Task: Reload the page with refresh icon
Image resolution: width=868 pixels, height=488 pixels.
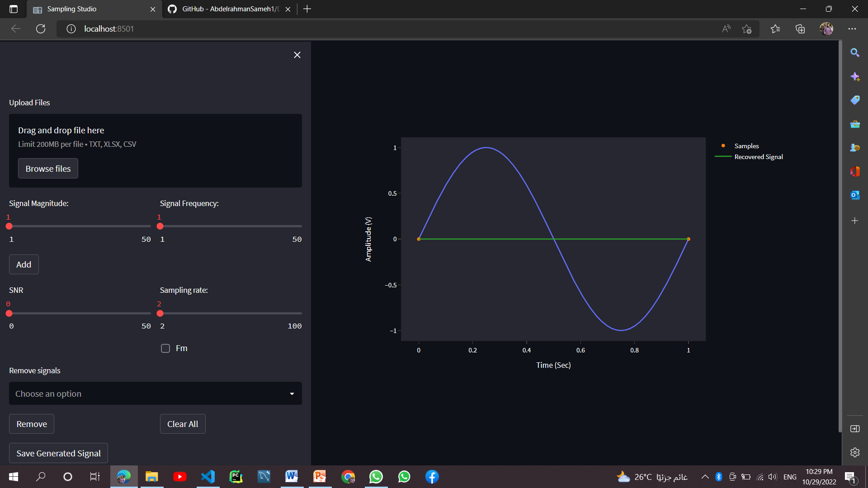Action: 41,29
